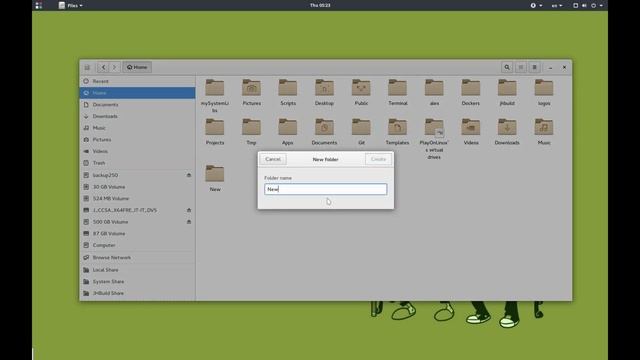
Task: Open Documents in the sidebar
Action: point(137,104)
